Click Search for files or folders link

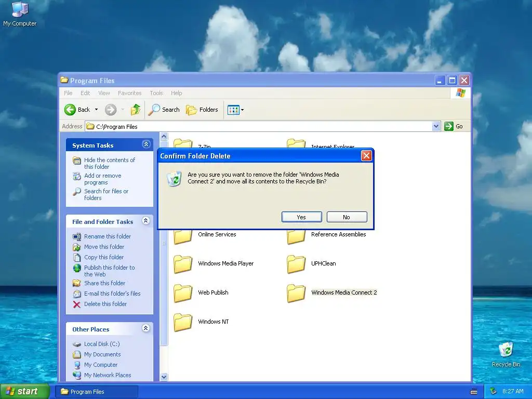106,194
